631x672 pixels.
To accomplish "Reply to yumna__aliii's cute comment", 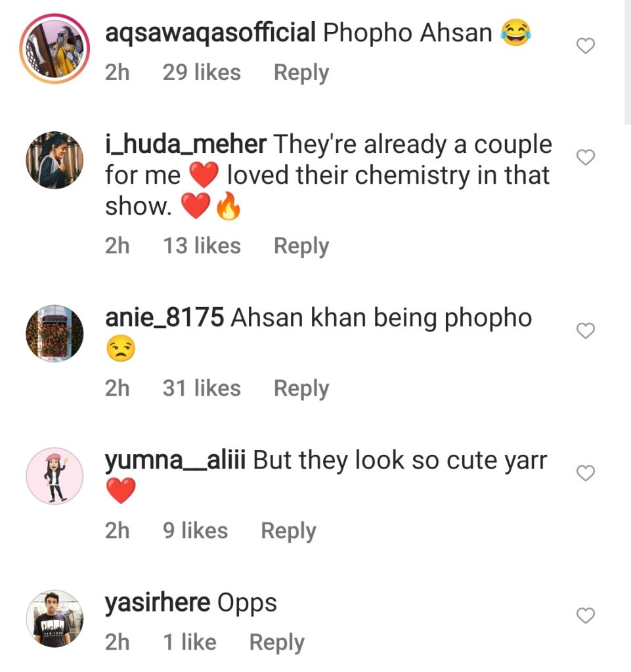I will click(x=288, y=530).
